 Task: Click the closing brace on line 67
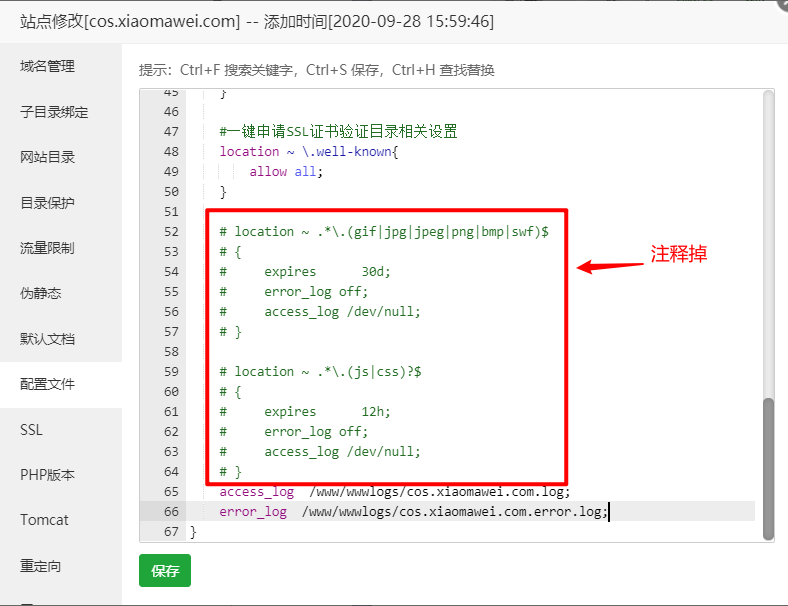[x=193, y=532]
